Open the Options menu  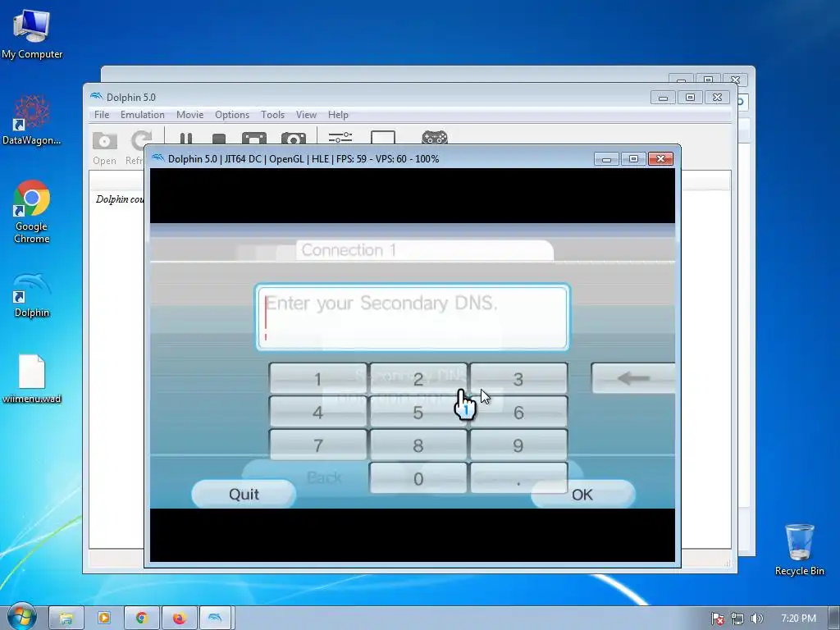[232, 115]
